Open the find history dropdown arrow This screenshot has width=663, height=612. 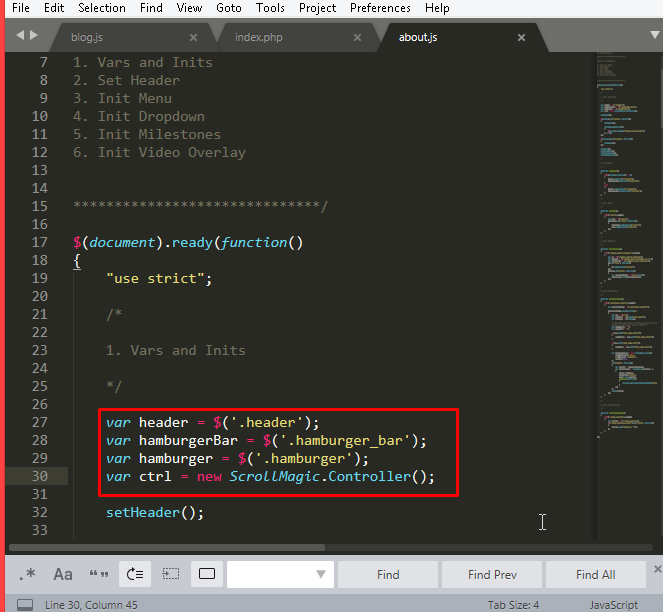point(321,574)
